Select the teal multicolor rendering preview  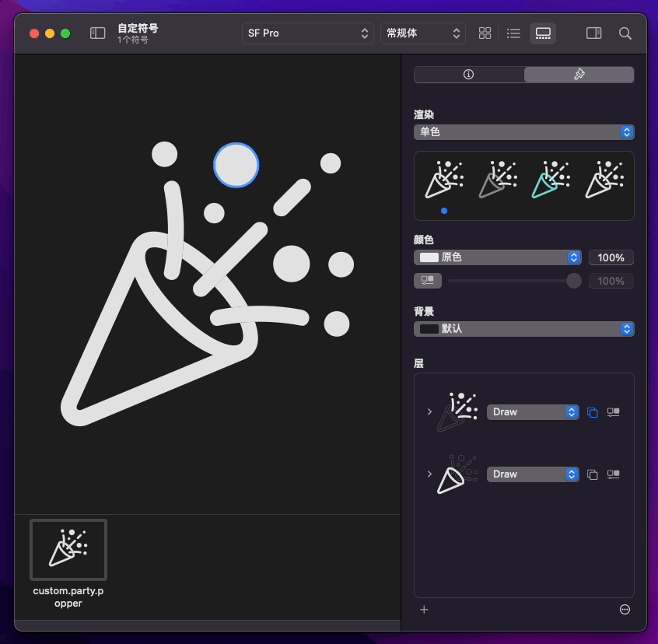click(x=551, y=180)
